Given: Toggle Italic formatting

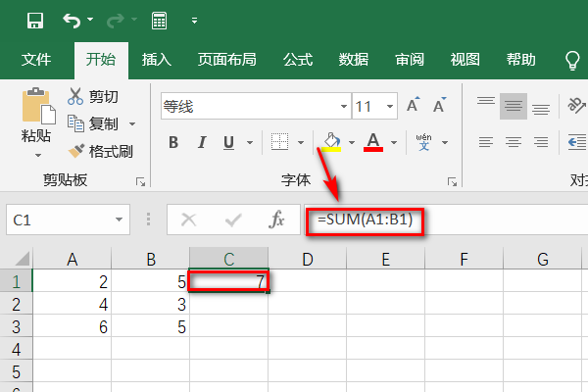Looking at the screenshot, I should coord(202,142).
